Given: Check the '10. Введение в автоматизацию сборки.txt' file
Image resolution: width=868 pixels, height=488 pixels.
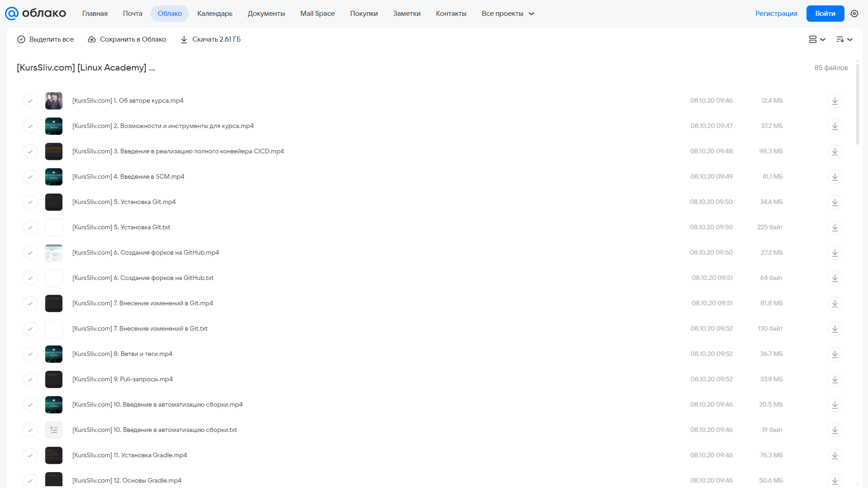Looking at the screenshot, I should coord(30,430).
